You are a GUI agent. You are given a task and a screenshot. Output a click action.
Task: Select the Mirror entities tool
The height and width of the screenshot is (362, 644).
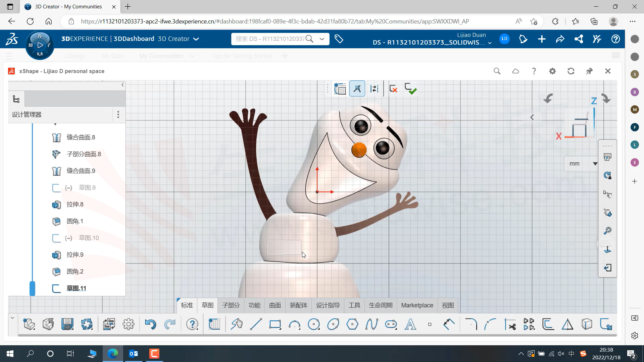tap(567, 324)
